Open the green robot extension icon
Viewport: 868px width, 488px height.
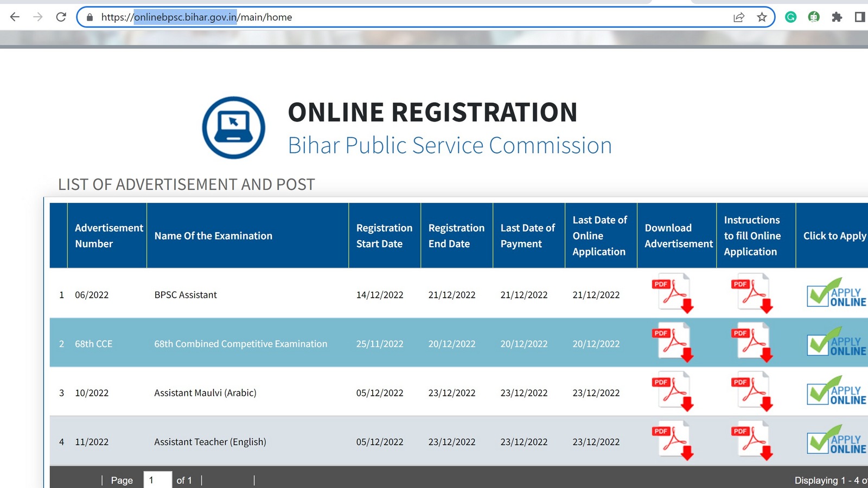click(813, 17)
